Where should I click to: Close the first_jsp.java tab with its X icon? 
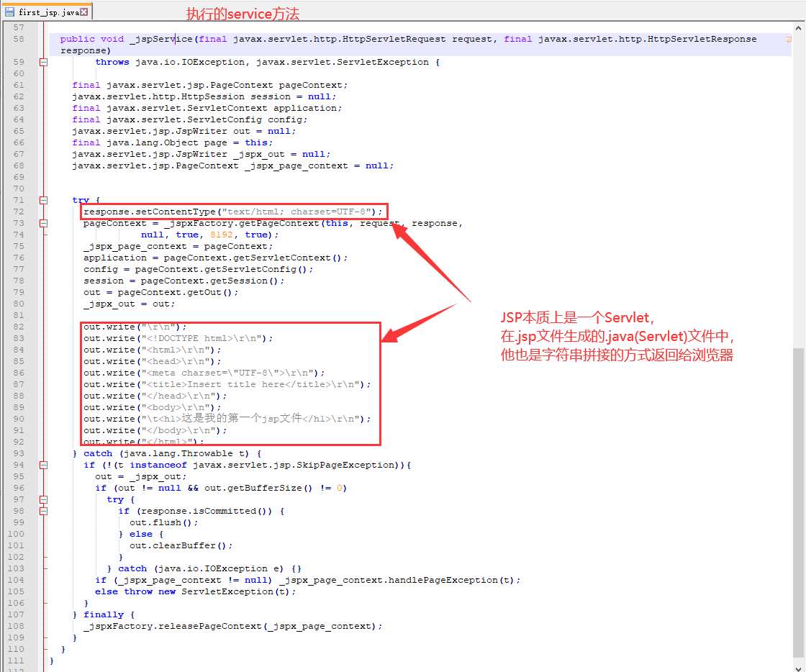(83, 12)
